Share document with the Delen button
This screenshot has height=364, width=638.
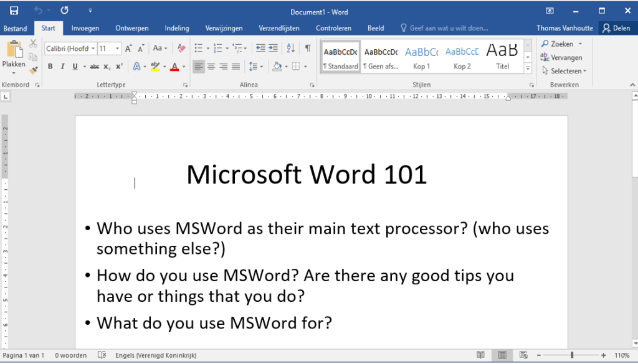click(x=616, y=28)
